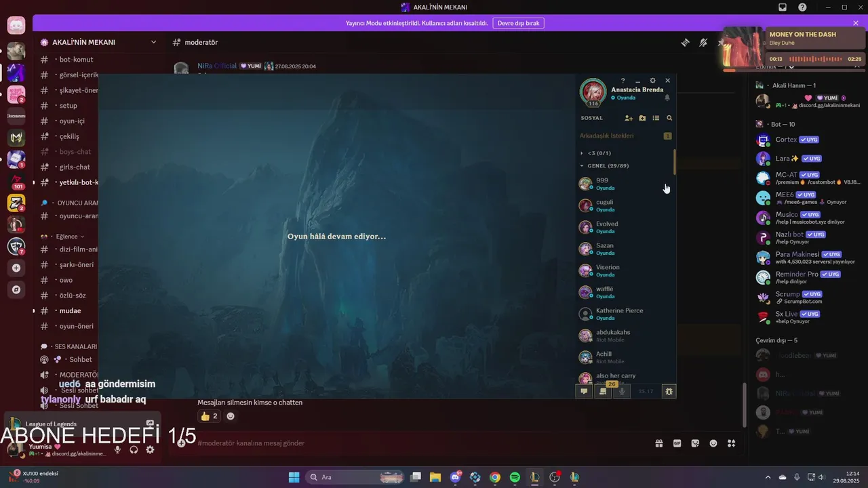Open the girls-chat channel
Viewport: 868px width, 488px height.
coord(68,167)
